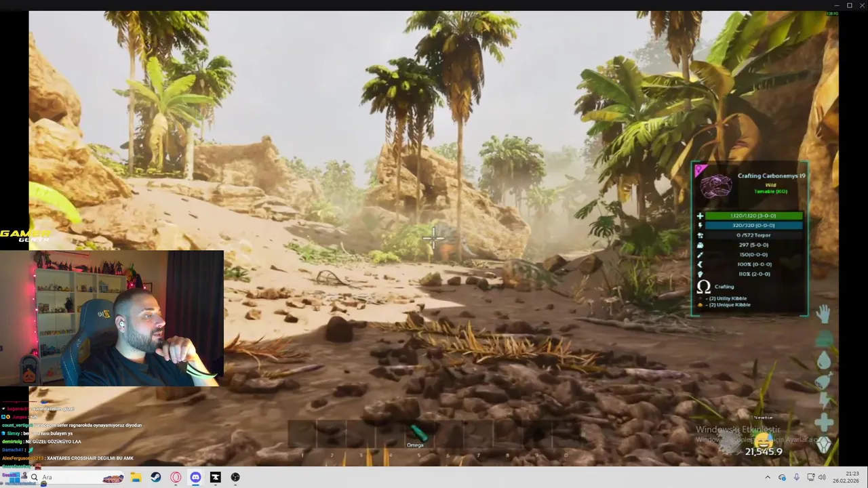
Task: Open OBS Studio from the taskbar
Action: point(235,477)
